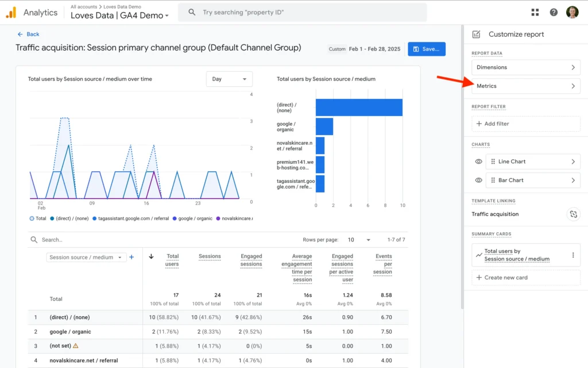Image resolution: width=588 pixels, height=368 pixels.
Task: Expand the Dimensions section
Action: click(525, 67)
